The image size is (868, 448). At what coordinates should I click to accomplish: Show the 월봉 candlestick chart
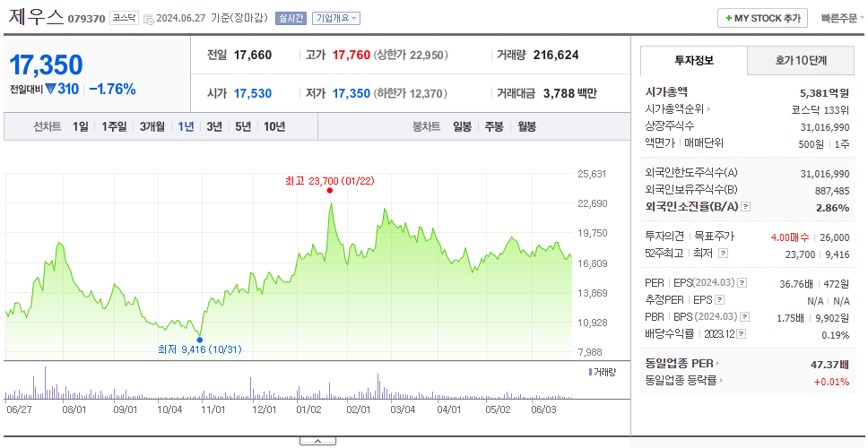pos(527,126)
